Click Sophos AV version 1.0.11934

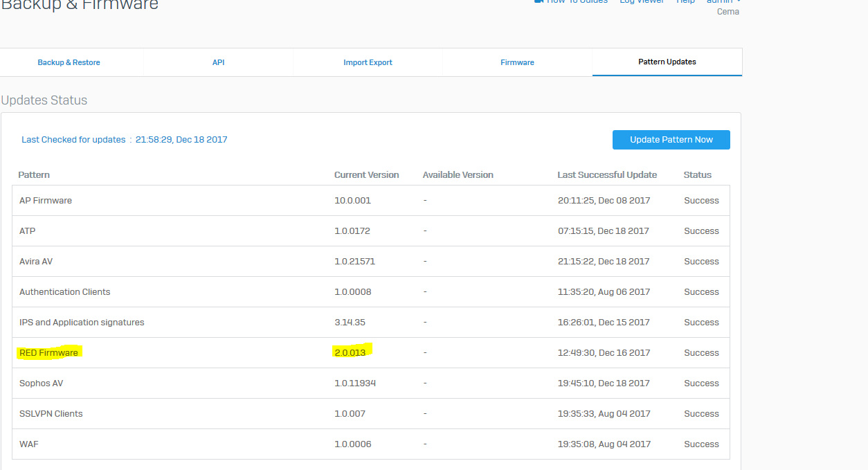tap(355, 383)
